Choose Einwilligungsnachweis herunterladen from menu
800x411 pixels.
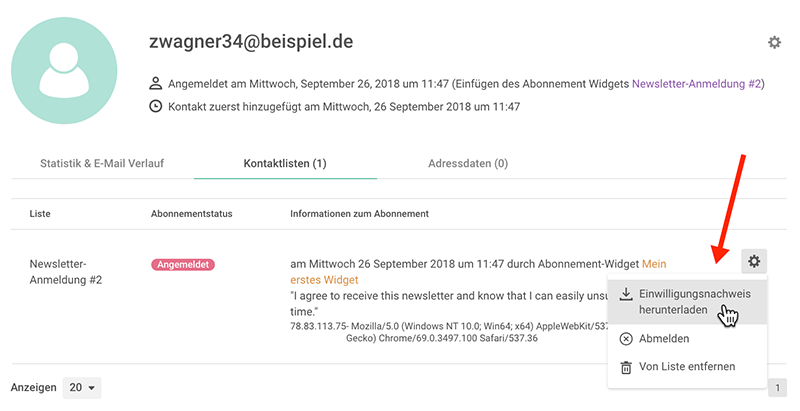687,302
